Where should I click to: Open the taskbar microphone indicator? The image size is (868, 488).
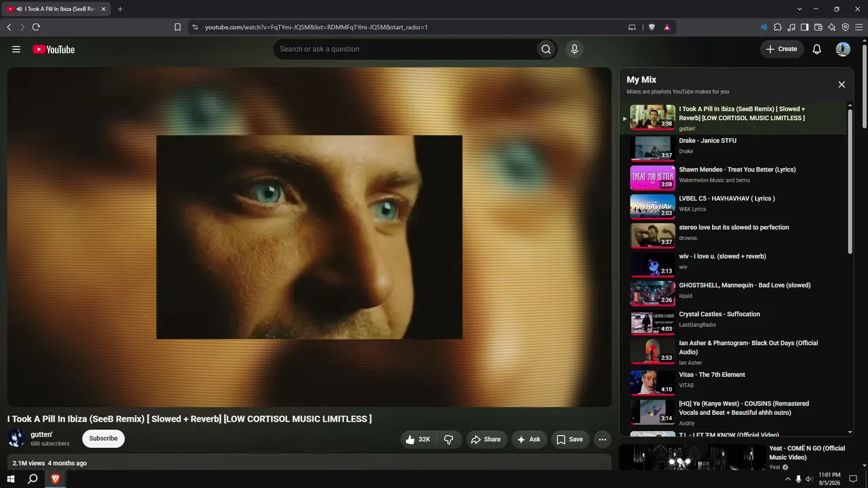pyautogui.click(x=798, y=479)
